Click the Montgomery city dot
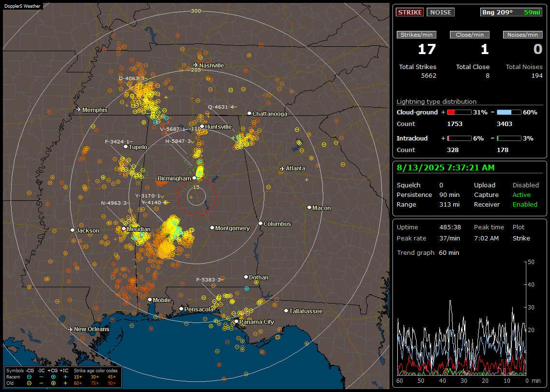The height and width of the screenshot is (392, 550). click(x=212, y=228)
